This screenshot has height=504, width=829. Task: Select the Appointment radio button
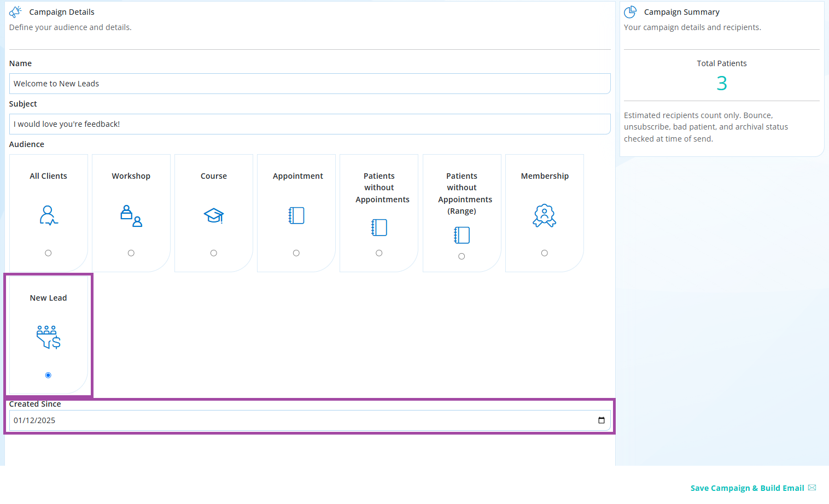pos(296,253)
